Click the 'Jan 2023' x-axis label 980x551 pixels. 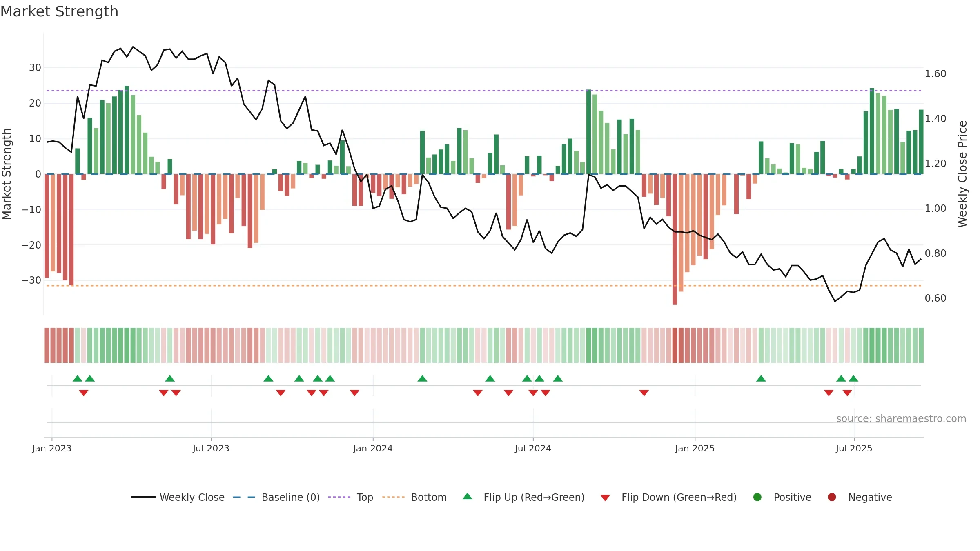[52, 448]
